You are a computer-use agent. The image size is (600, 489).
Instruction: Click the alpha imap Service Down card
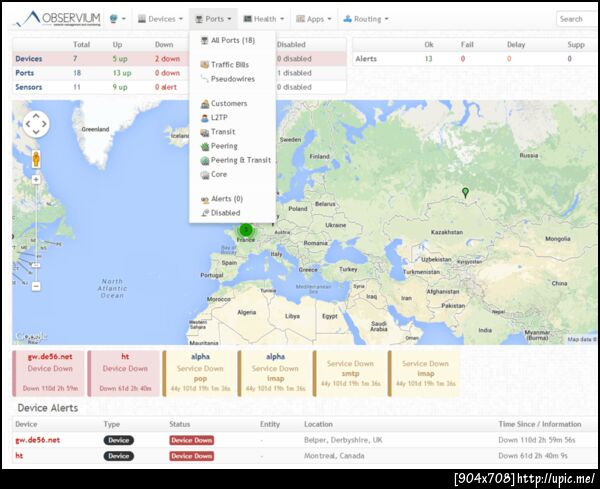point(274,373)
